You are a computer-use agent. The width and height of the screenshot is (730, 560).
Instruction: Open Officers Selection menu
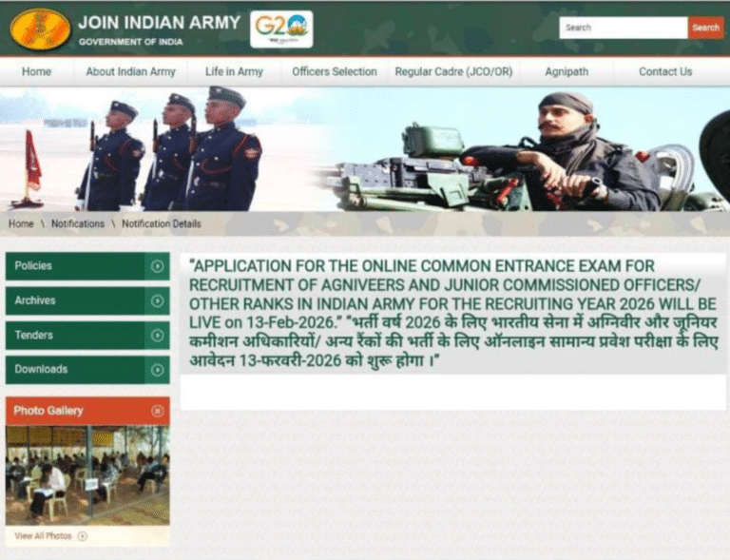(335, 71)
